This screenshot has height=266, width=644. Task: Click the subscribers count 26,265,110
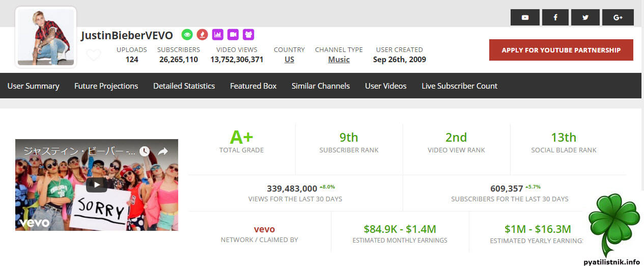179,59
